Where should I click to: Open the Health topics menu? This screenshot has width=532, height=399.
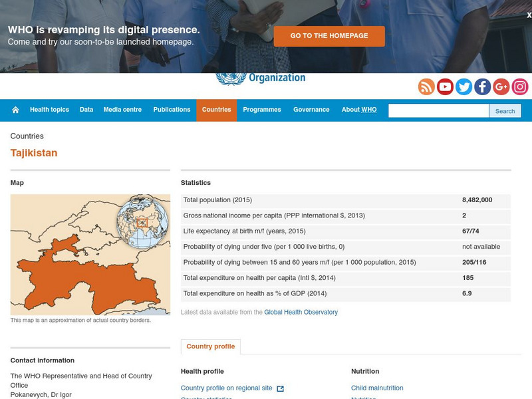click(x=49, y=109)
